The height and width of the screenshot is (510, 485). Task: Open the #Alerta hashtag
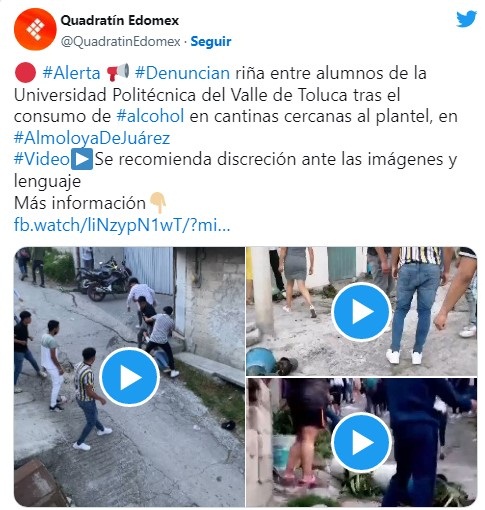click(x=71, y=73)
